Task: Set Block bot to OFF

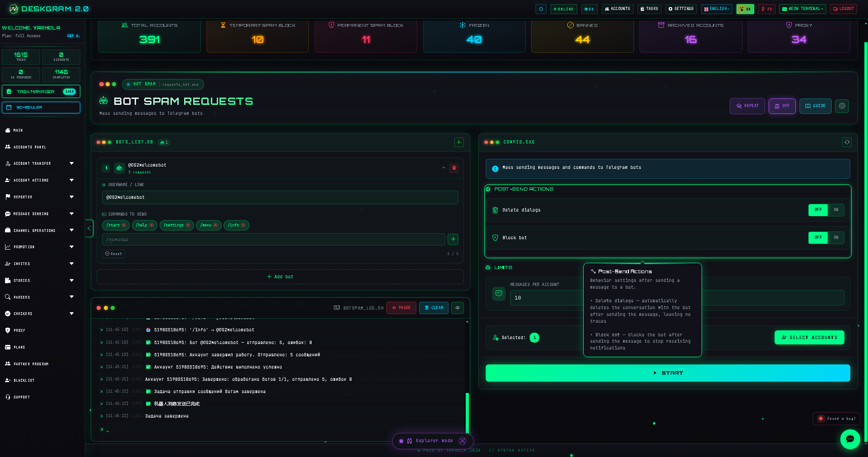Action: tap(818, 237)
